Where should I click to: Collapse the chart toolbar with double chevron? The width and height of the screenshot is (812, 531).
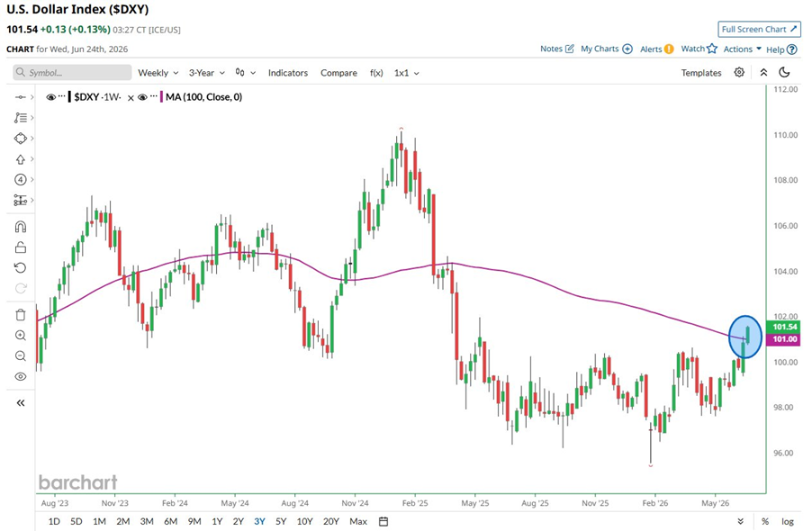(x=763, y=73)
